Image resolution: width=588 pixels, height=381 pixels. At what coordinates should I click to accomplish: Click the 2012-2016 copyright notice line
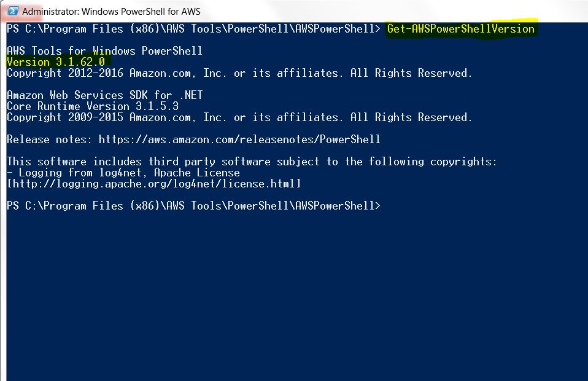239,73
